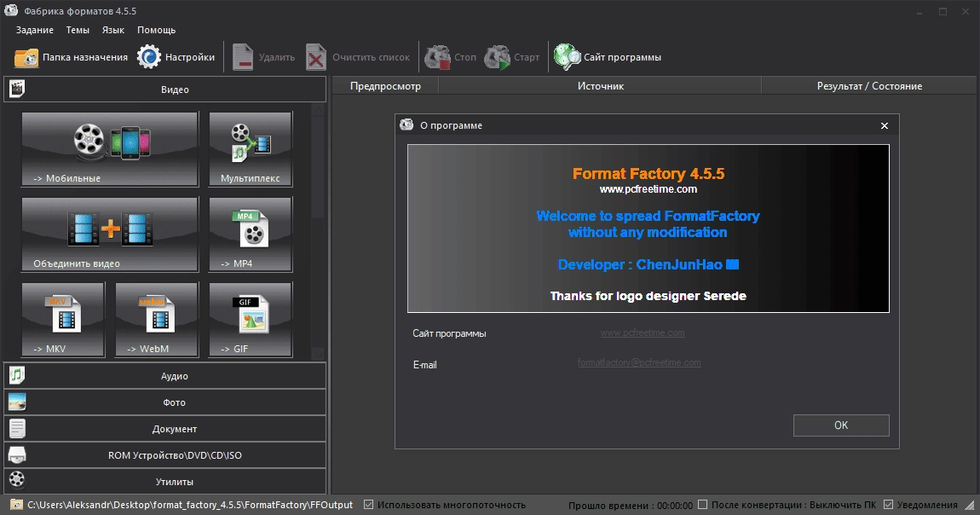Click the music note icon beside Аудио

[x=17, y=375]
